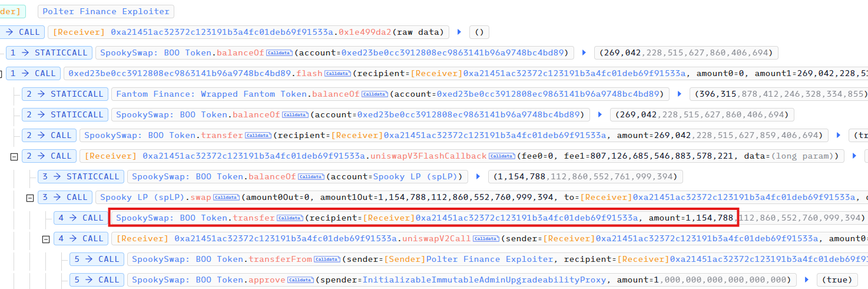Open Calldata icon next to uniswapV2Call
This screenshot has width=868, height=289.
486,238
